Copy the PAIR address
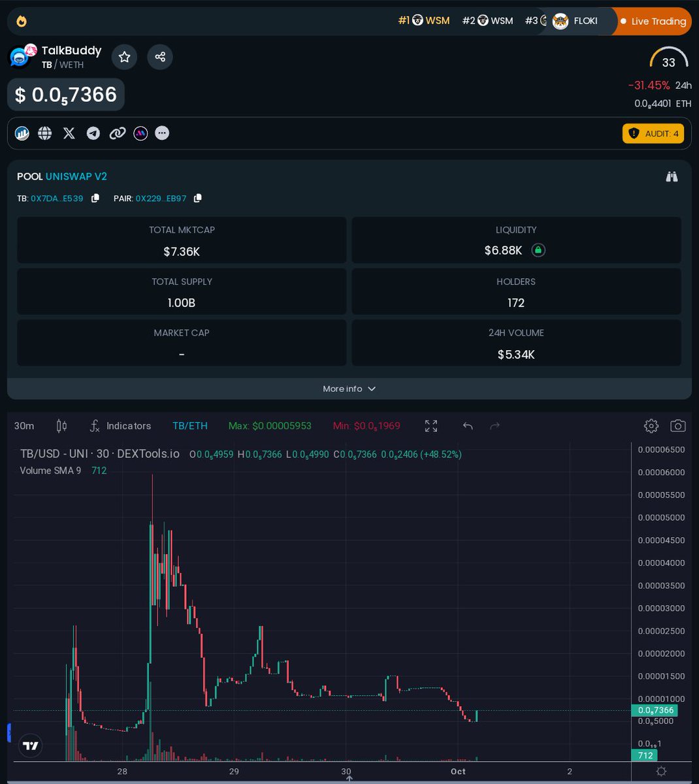The height and width of the screenshot is (784, 699). [198, 198]
